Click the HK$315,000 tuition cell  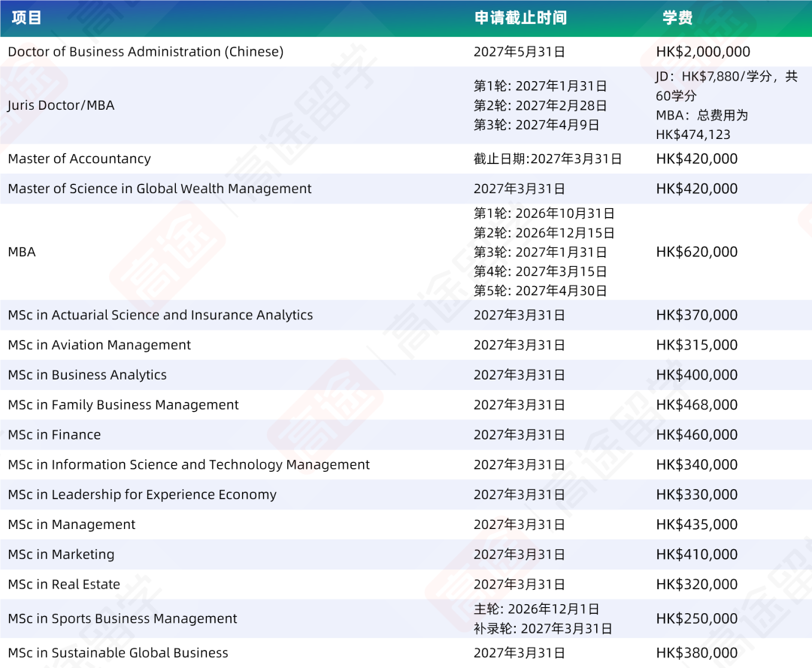(x=696, y=345)
